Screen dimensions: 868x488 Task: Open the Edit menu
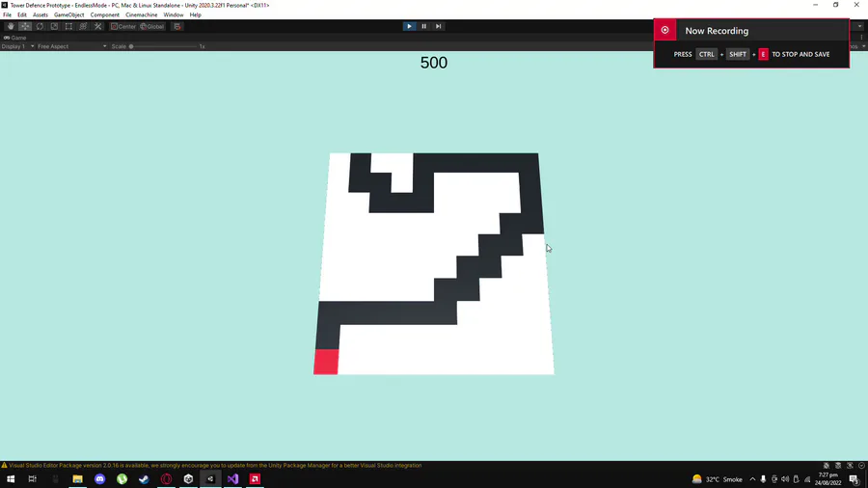coord(22,14)
